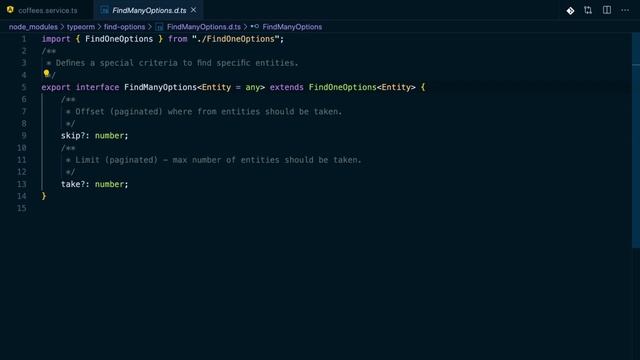Screen dimensions: 640x360
Task: Select the FindManyOptions.d.ts tab
Action: [149, 10]
